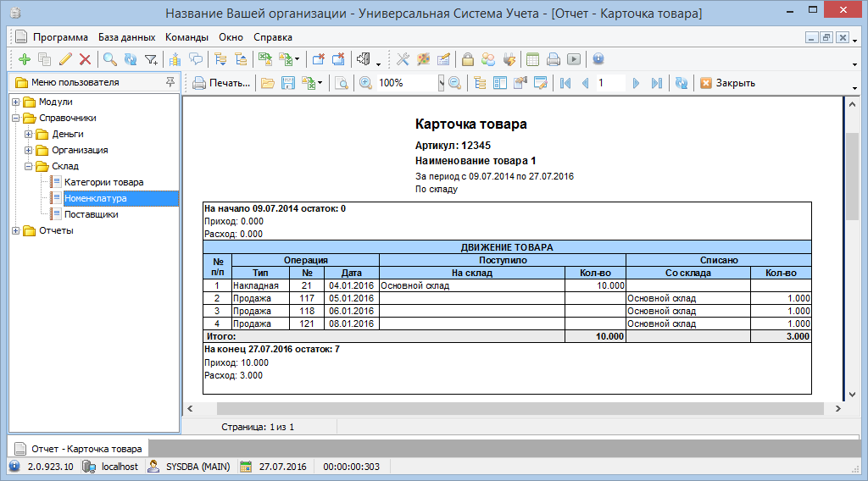Image resolution: width=868 pixels, height=481 pixels.
Task: Click the pencil Edit icon in toolbar
Action: coord(65,59)
